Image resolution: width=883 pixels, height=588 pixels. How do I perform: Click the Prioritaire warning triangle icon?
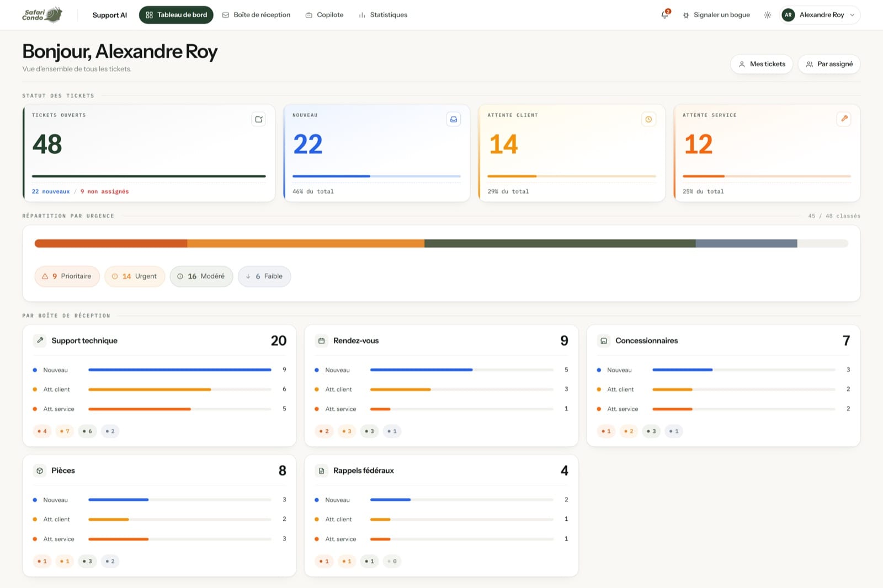click(45, 276)
